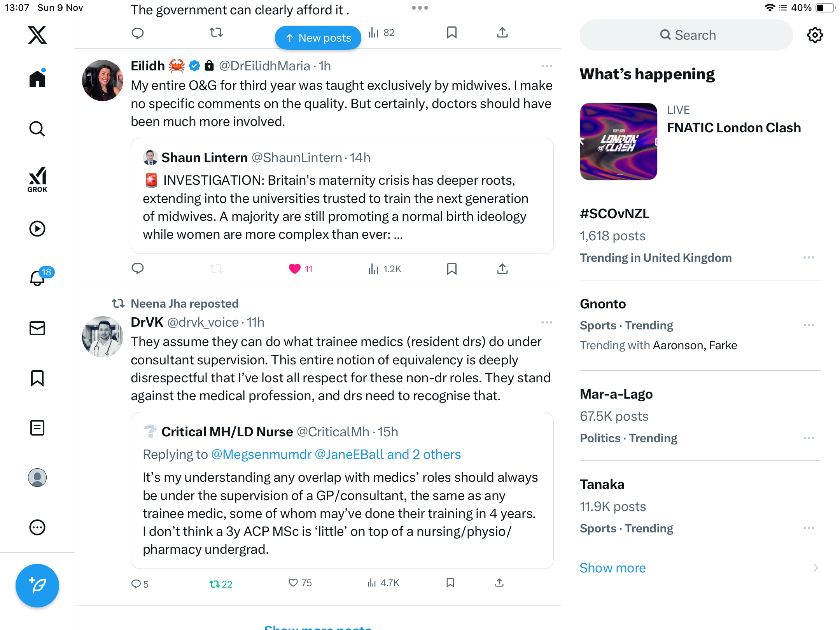The image size is (840, 630).
Task: Open more options on Eilidh's post
Action: (546, 66)
